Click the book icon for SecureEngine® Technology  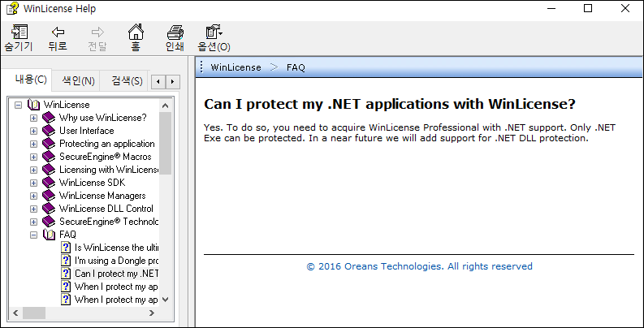click(49, 222)
